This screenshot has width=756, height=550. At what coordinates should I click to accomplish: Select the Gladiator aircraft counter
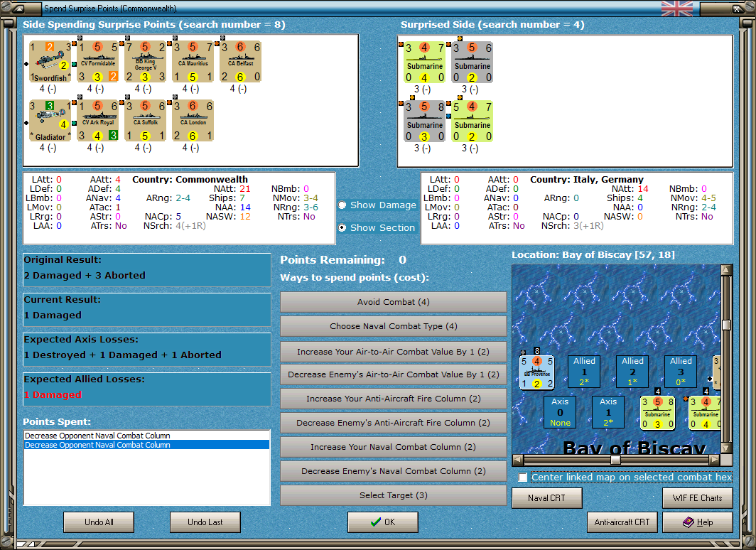[x=50, y=121]
